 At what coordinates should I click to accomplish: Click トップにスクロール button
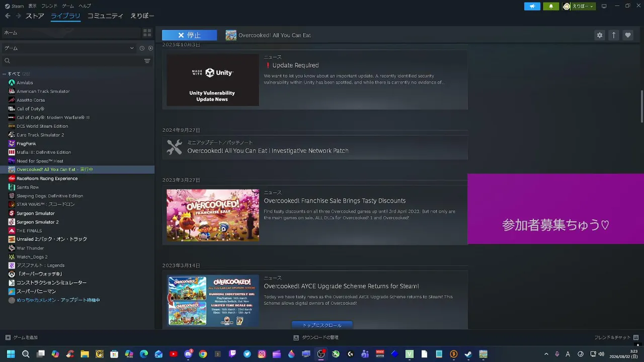click(322, 325)
